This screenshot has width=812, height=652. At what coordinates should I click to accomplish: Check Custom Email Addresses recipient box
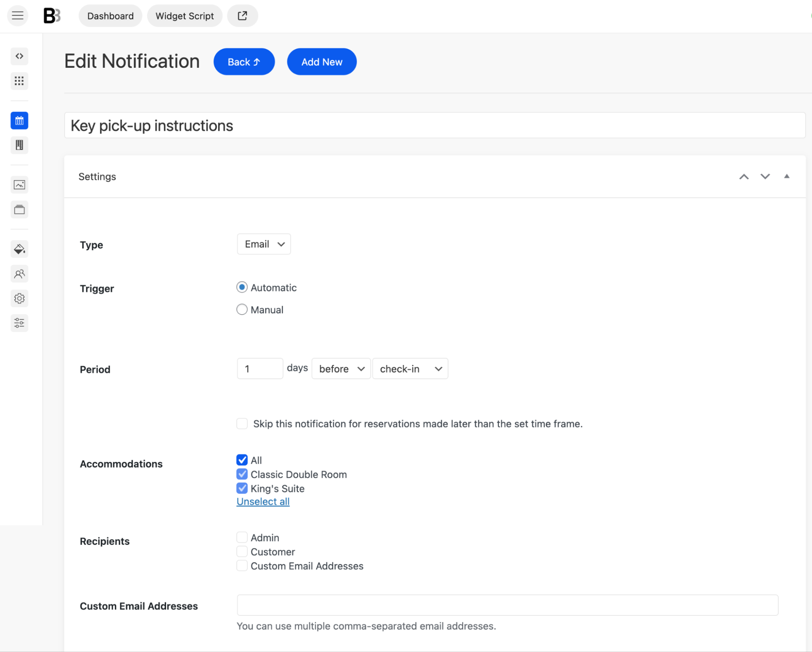pos(242,566)
